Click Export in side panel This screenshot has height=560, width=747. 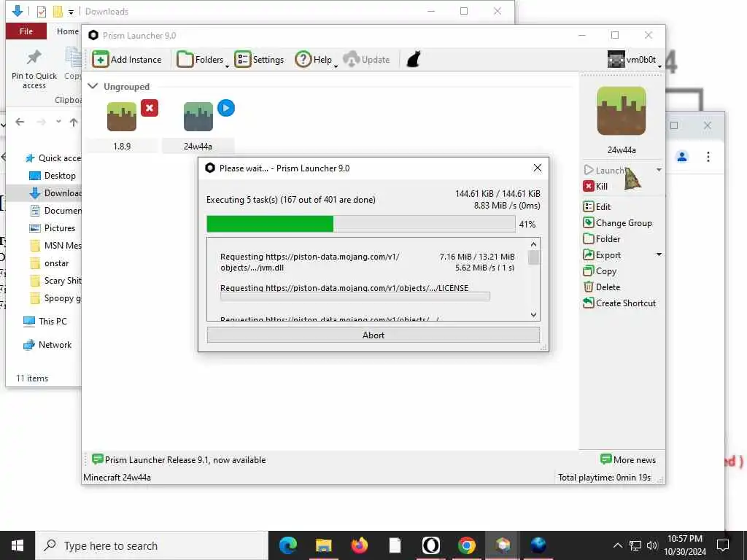[602, 254]
